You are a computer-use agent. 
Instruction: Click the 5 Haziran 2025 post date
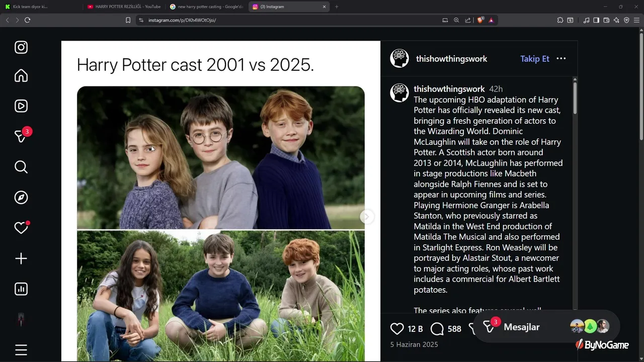(414, 344)
